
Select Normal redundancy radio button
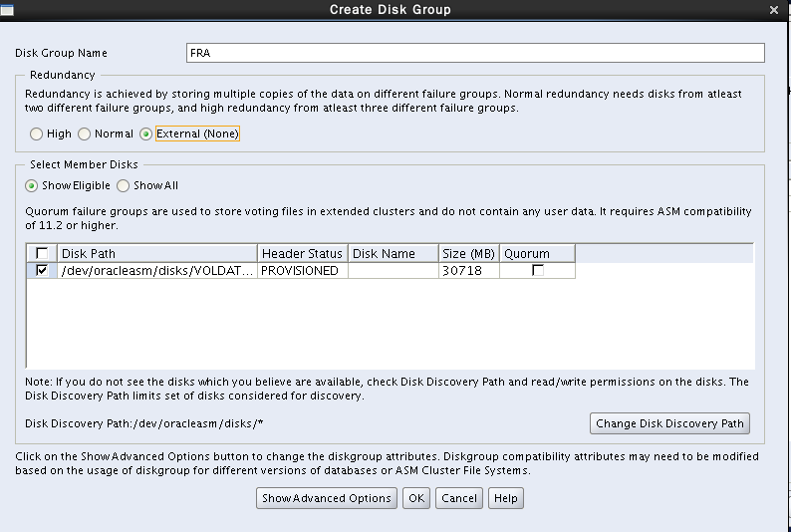point(85,133)
